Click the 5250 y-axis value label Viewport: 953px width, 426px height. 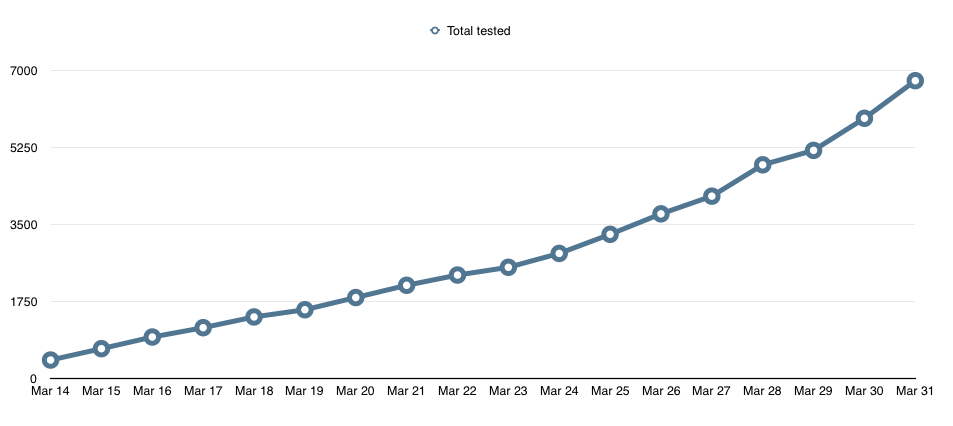coord(24,148)
